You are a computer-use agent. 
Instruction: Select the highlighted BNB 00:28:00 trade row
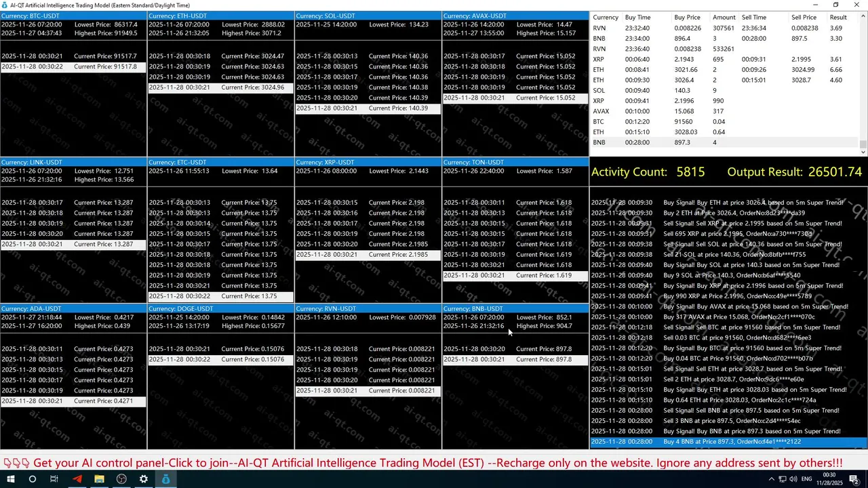725,142
